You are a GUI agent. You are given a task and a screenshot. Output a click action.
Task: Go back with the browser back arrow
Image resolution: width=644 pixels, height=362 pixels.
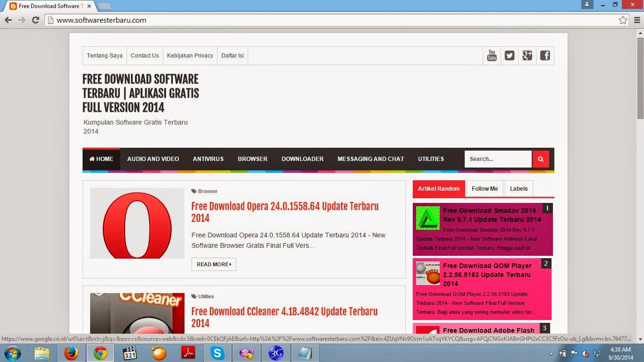click(8, 20)
